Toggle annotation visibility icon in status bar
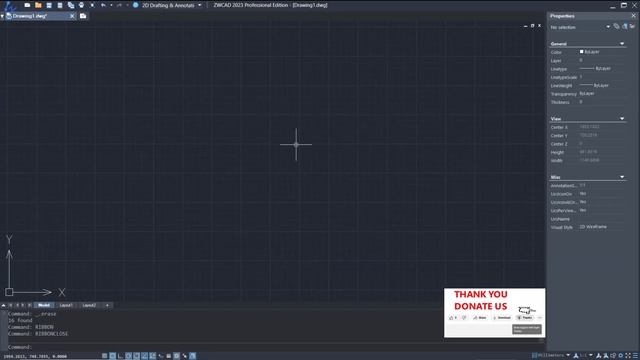This screenshot has width=640, height=360. (x=598, y=356)
